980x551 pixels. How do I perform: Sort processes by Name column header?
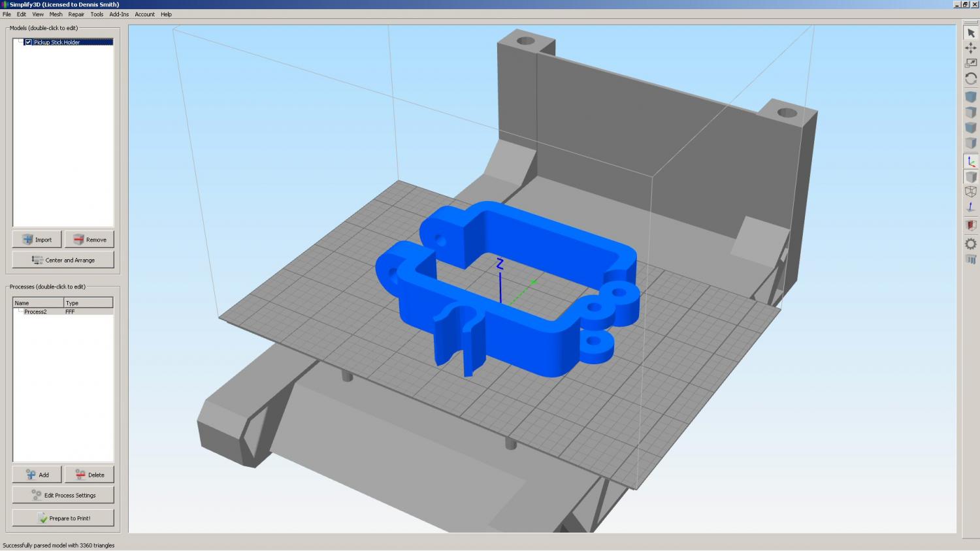point(39,303)
